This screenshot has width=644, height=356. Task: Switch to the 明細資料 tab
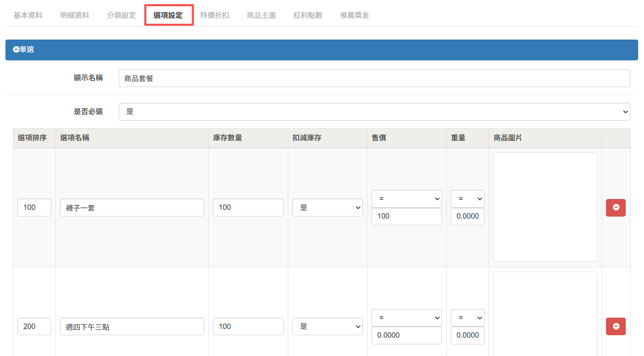tap(75, 15)
